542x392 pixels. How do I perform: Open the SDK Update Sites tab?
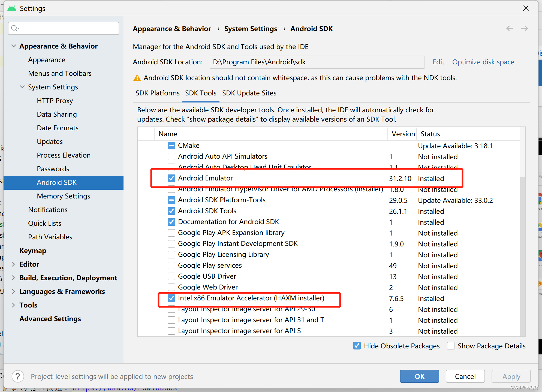click(249, 93)
